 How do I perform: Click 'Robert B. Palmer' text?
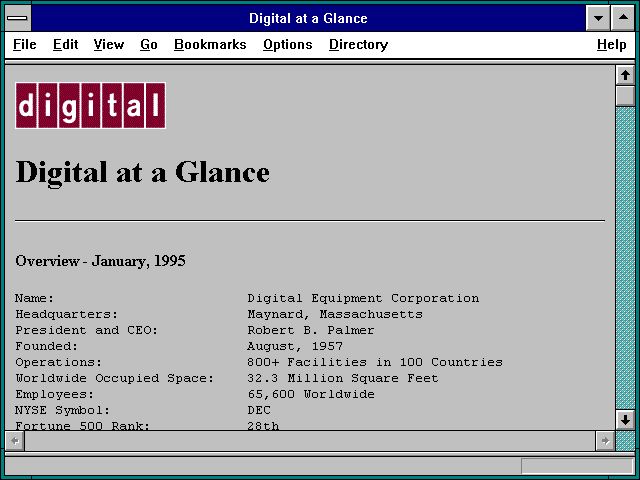coord(311,330)
